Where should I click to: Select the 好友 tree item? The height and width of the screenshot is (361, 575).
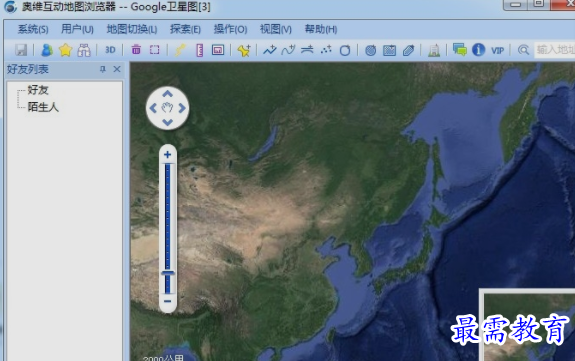pyautogui.click(x=38, y=90)
